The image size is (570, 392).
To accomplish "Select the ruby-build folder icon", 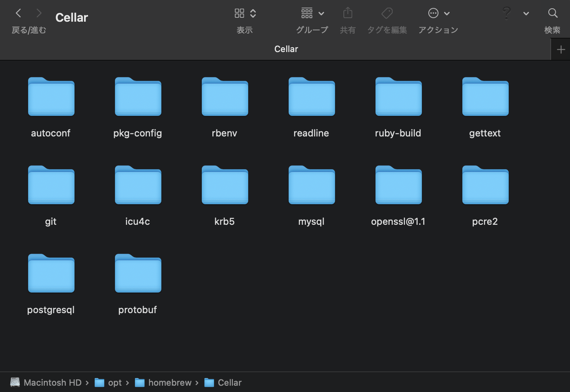I will pyautogui.click(x=399, y=97).
